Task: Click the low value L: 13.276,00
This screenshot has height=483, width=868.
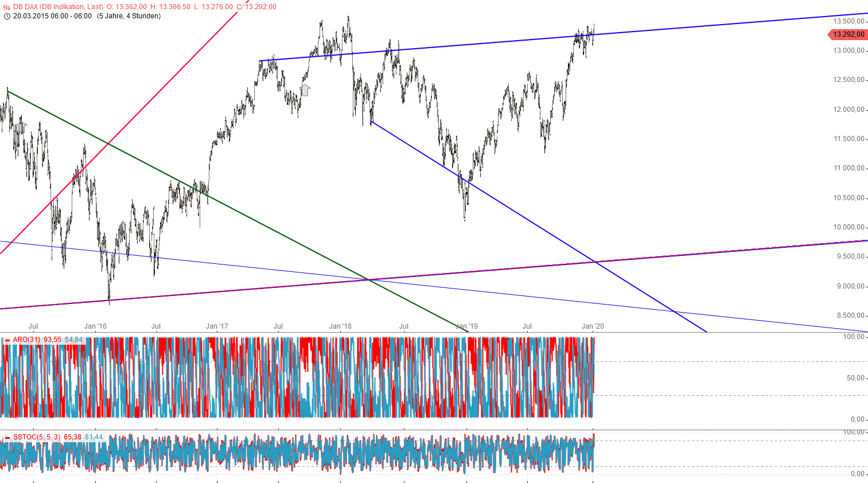Action: 213,7
